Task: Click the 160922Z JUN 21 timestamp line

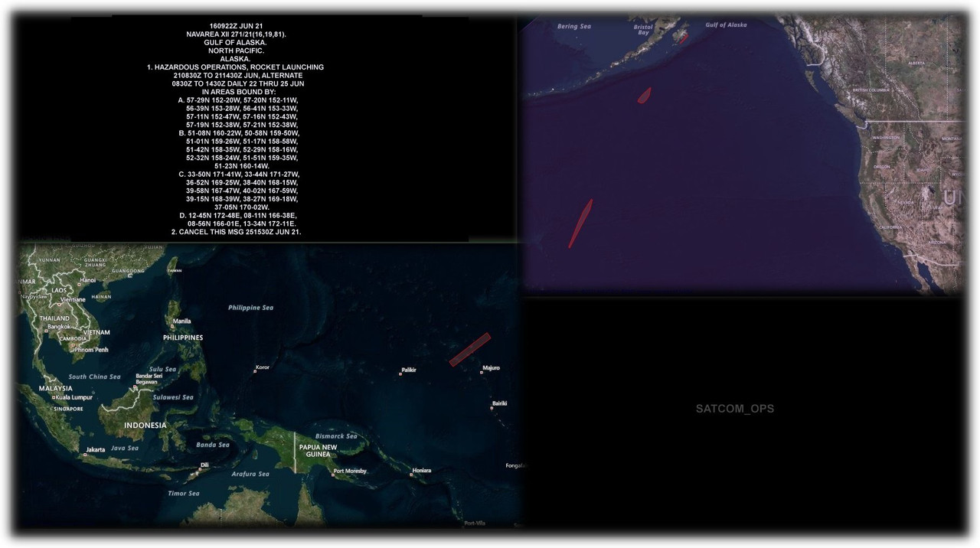Action: coord(236,27)
